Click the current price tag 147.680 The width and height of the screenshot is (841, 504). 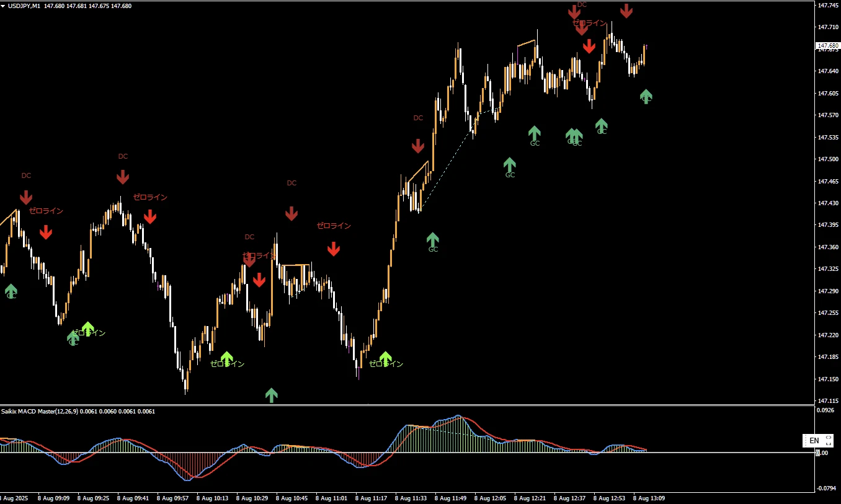[x=828, y=46]
